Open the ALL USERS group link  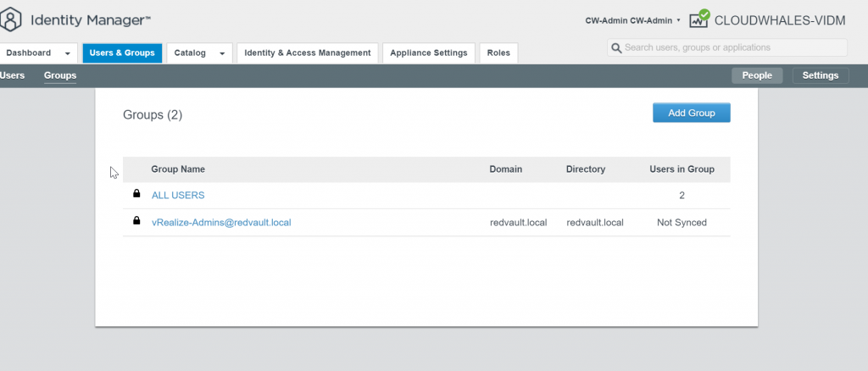coord(178,195)
